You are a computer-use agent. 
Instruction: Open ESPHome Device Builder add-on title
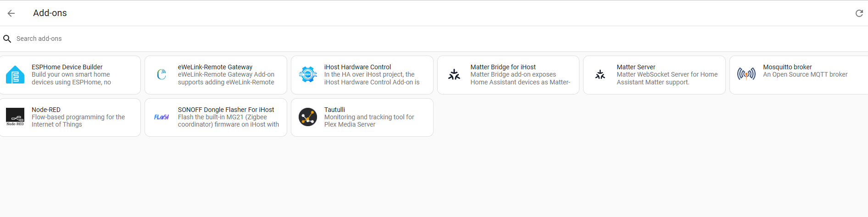(67, 67)
